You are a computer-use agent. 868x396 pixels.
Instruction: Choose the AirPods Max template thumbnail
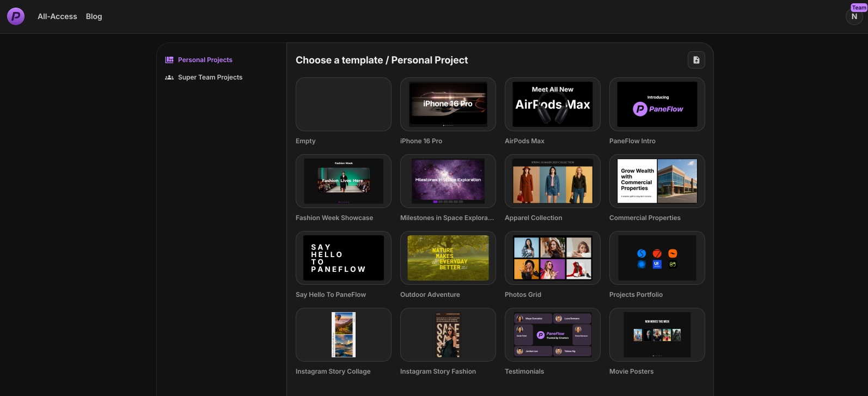553,104
